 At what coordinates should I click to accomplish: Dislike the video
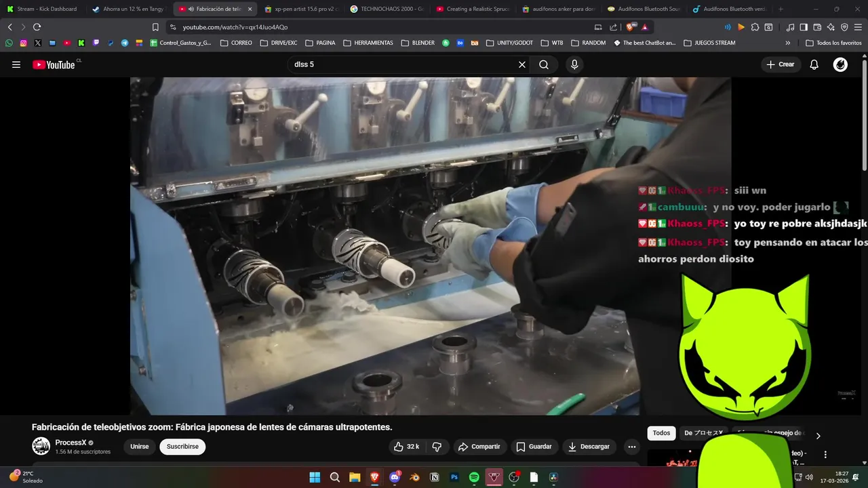(x=437, y=447)
